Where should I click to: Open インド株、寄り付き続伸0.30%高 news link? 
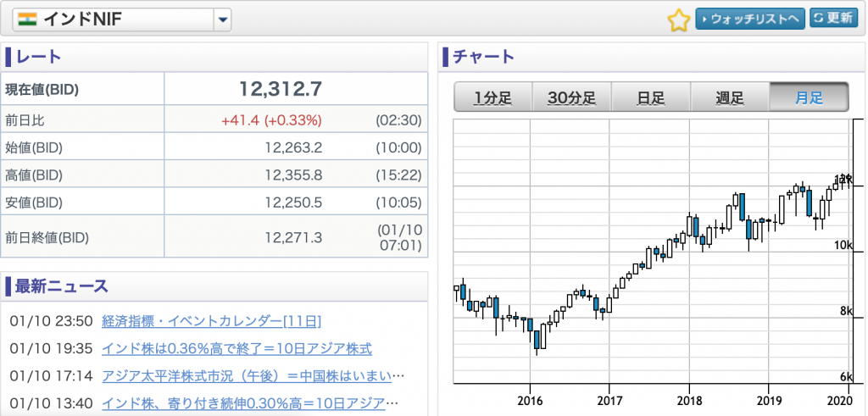point(250,403)
